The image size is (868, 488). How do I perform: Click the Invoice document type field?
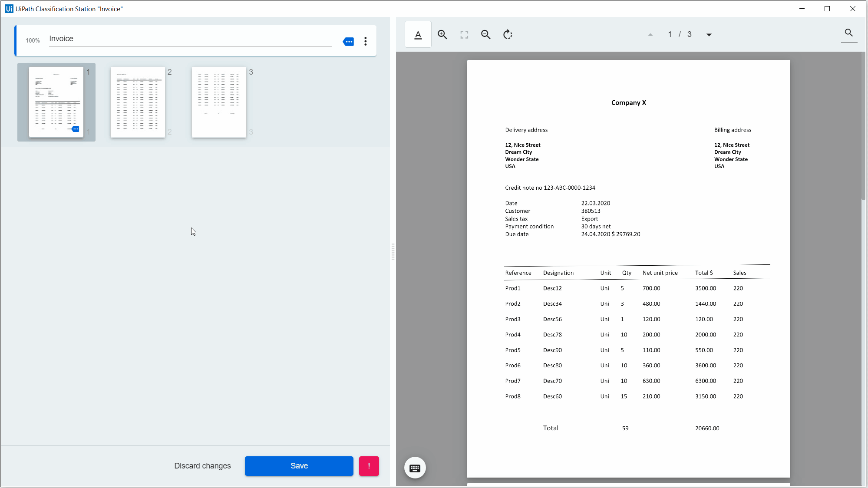pyautogui.click(x=190, y=39)
